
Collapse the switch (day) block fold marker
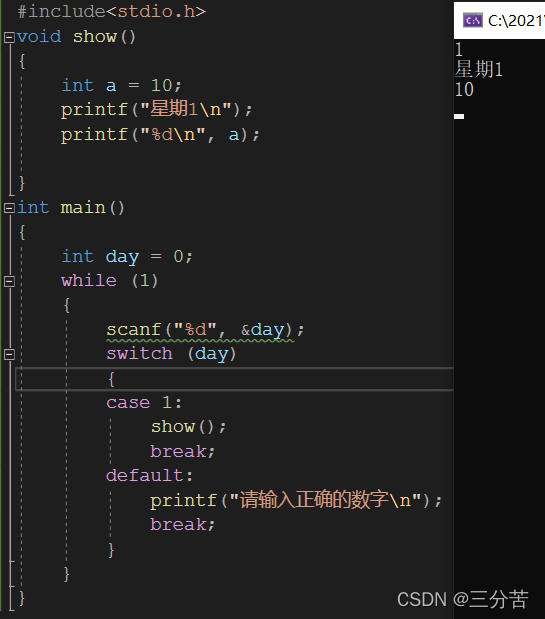pyautogui.click(x=9, y=355)
